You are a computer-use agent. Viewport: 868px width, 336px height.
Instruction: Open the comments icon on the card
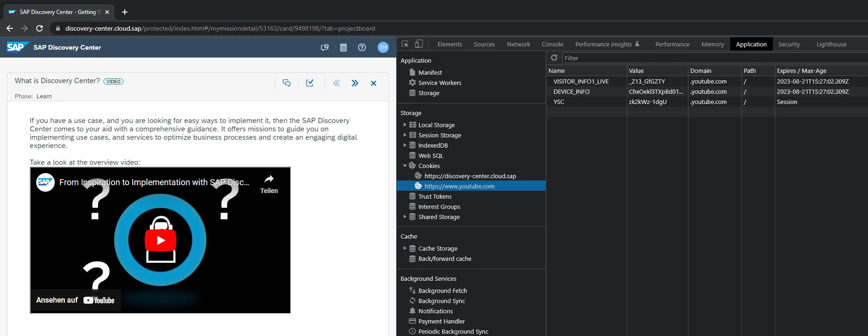(287, 83)
